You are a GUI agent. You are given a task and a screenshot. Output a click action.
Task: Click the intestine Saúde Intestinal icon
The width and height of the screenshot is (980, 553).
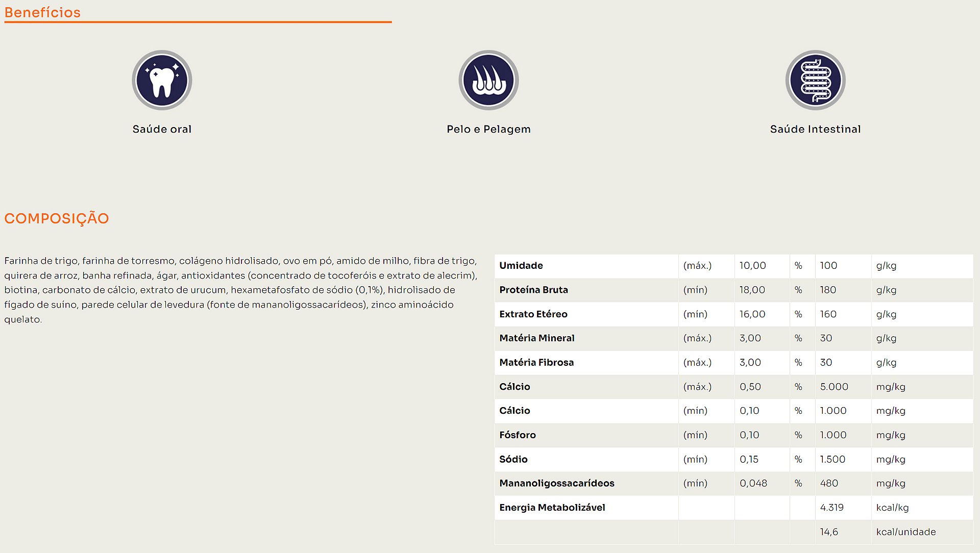point(815,80)
